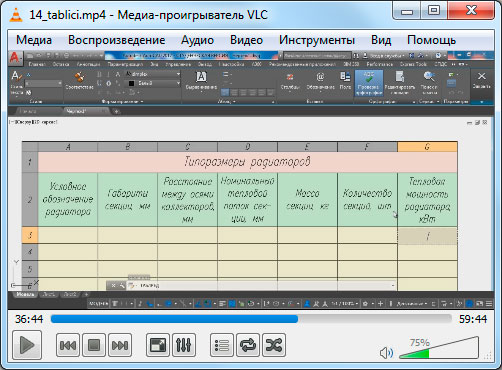Toggle total/remaining time 59:44
This screenshot has height=370, width=502.
[x=473, y=319]
